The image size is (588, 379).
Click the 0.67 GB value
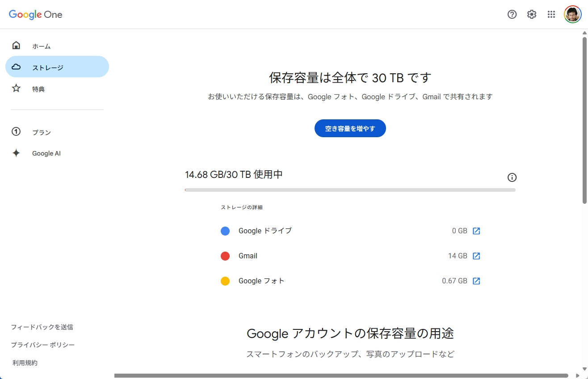tap(454, 281)
